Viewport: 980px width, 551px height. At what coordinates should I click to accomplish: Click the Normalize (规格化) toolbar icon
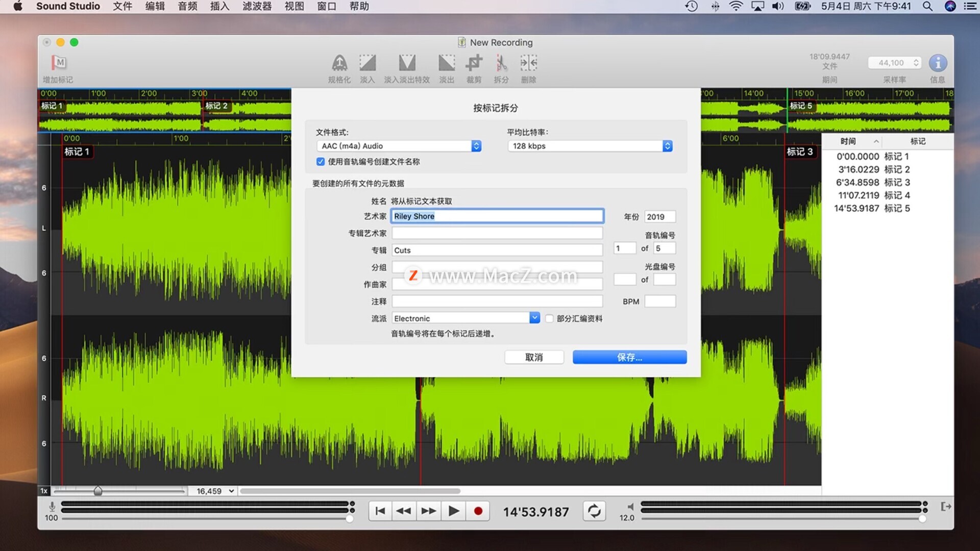pos(339,63)
